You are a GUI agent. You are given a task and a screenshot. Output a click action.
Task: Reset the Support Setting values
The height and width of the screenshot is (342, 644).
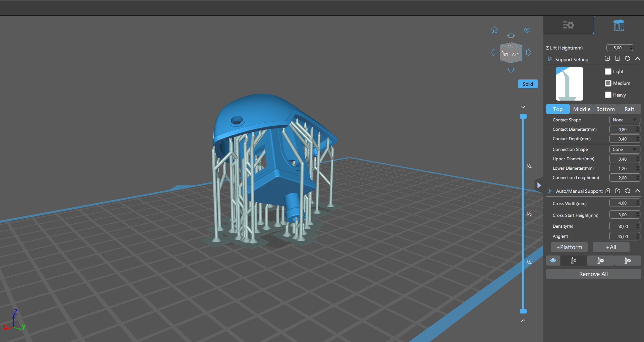pos(628,58)
